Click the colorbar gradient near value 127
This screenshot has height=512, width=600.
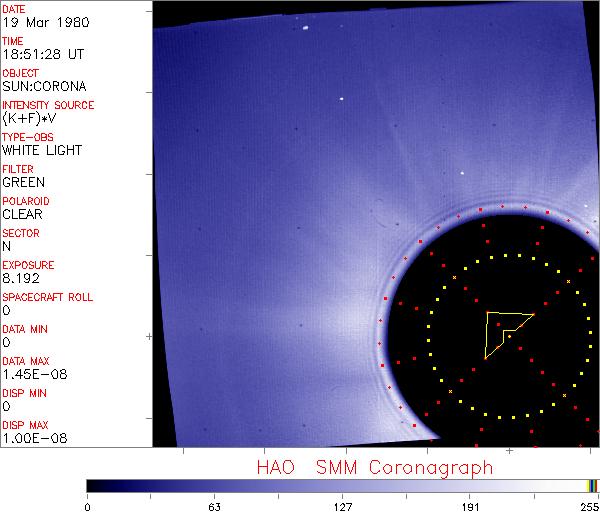click(x=342, y=485)
